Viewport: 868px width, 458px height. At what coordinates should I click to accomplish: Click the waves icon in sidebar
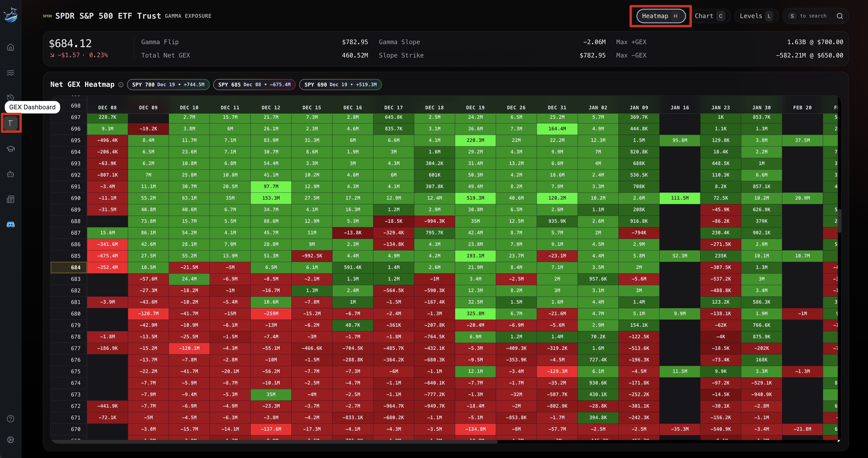pos(10,73)
